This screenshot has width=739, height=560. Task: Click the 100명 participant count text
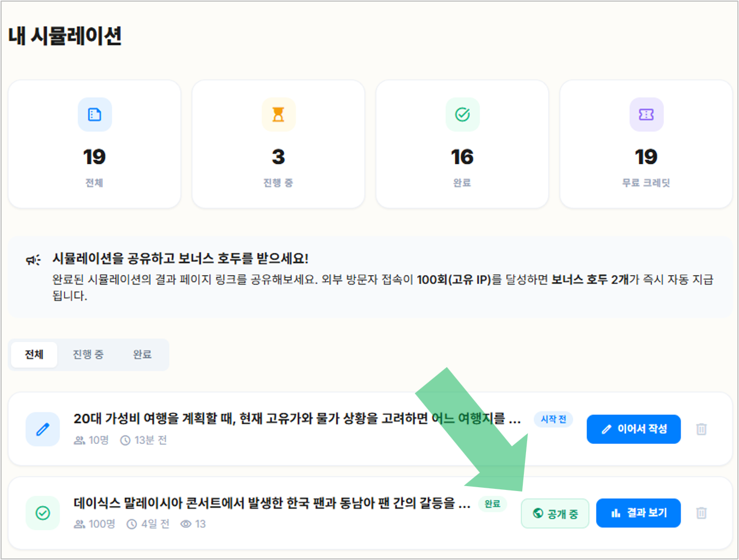pyautogui.click(x=102, y=524)
